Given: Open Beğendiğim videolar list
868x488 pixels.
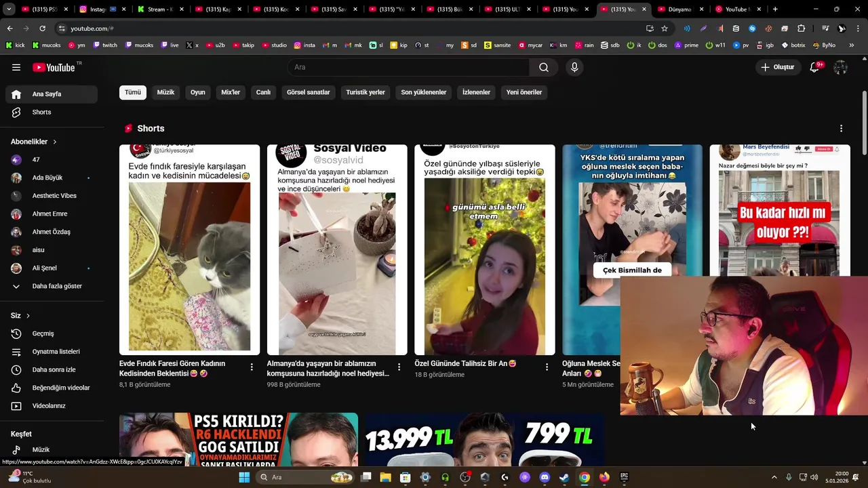Looking at the screenshot, I should coord(52,388).
